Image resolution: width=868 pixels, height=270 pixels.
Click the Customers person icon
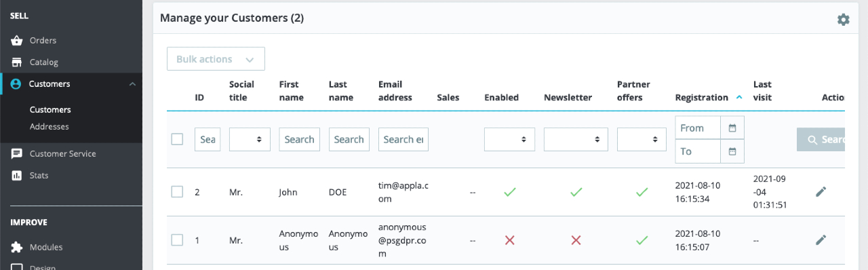pyautogui.click(x=16, y=84)
